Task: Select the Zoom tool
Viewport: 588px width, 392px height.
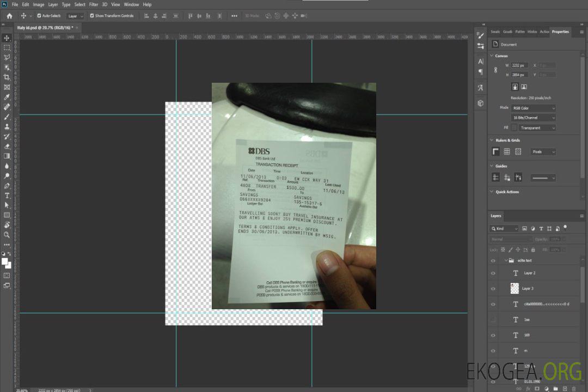Action: click(x=7, y=235)
